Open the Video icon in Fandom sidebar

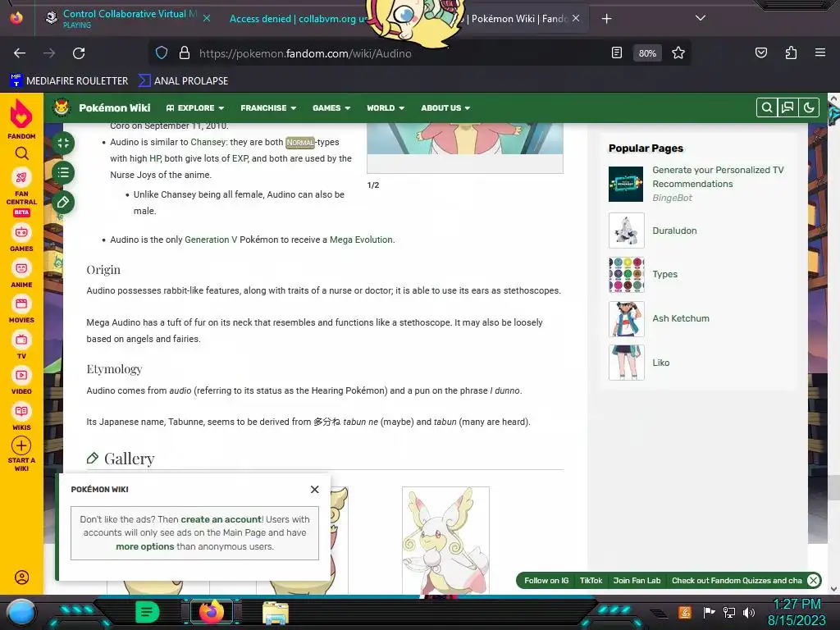click(x=21, y=375)
